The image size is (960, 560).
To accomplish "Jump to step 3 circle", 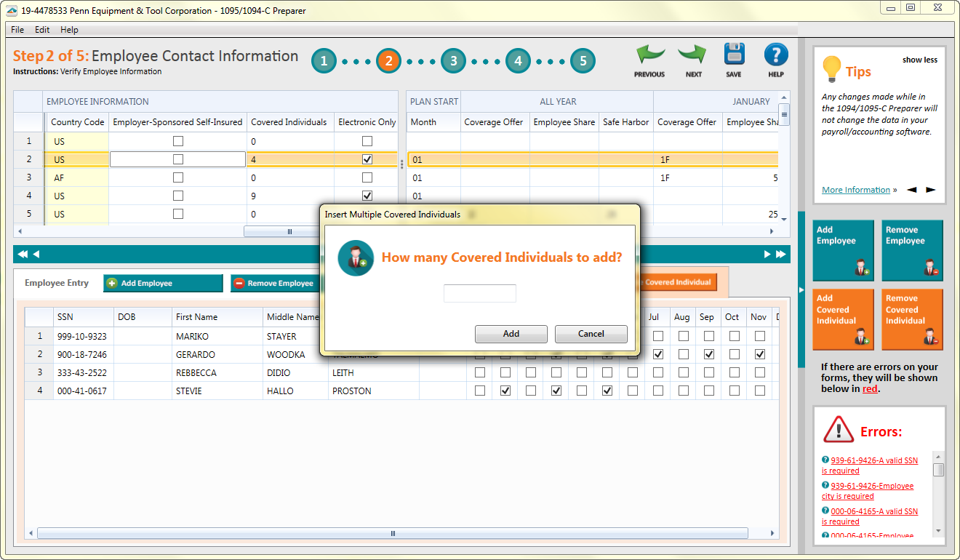I will tap(453, 61).
